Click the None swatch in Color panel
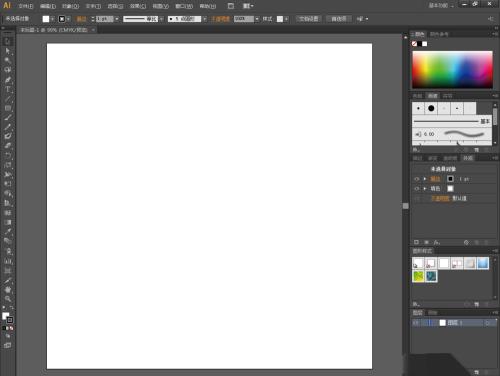Screen dimensions: 500x376 tap(414, 44)
